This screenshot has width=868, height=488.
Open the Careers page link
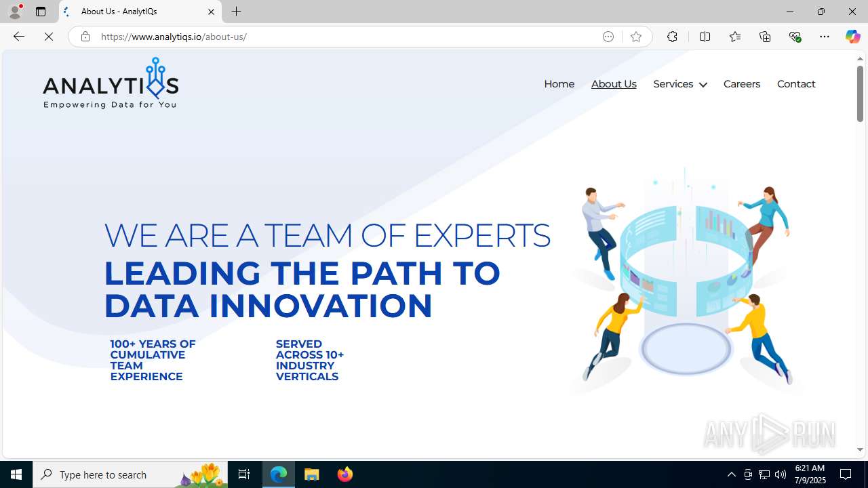pyautogui.click(x=742, y=84)
